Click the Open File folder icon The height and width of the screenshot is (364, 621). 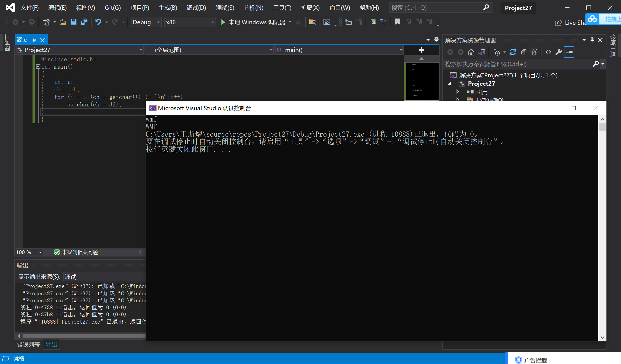[63, 22]
